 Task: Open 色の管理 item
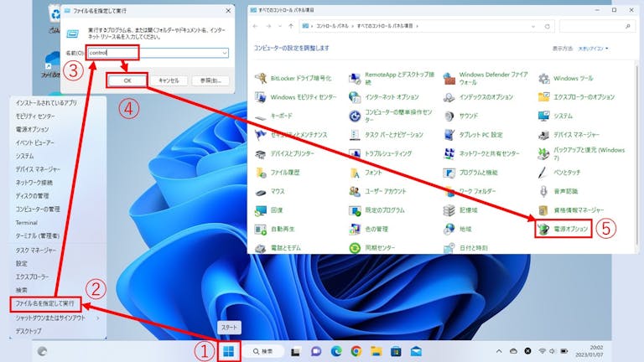pyautogui.click(x=368, y=229)
